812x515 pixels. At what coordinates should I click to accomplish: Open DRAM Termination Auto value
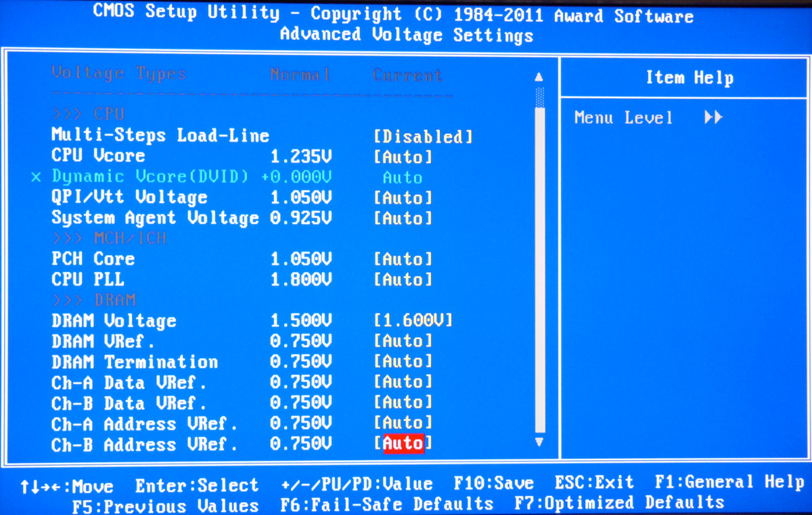pyautogui.click(x=403, y=361)
